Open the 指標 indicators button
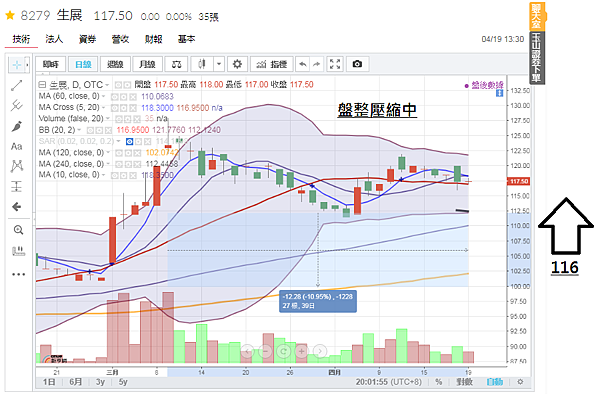The height and width of the screenshot is (400, 600). click(272, 64)
